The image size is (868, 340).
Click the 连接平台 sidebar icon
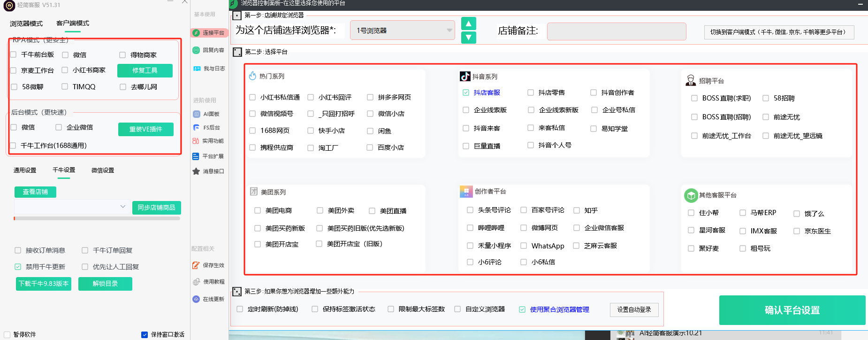[196, 33]
